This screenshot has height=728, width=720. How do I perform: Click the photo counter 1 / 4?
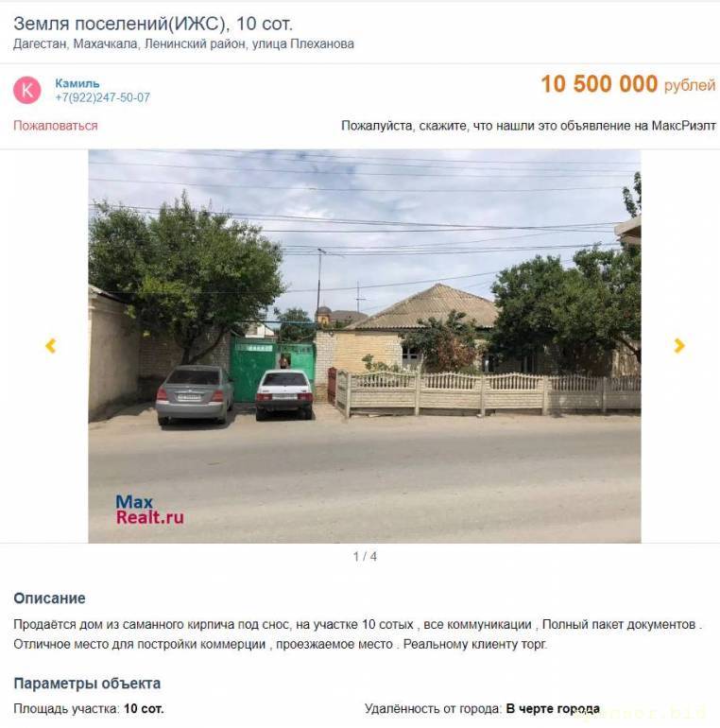365,556
